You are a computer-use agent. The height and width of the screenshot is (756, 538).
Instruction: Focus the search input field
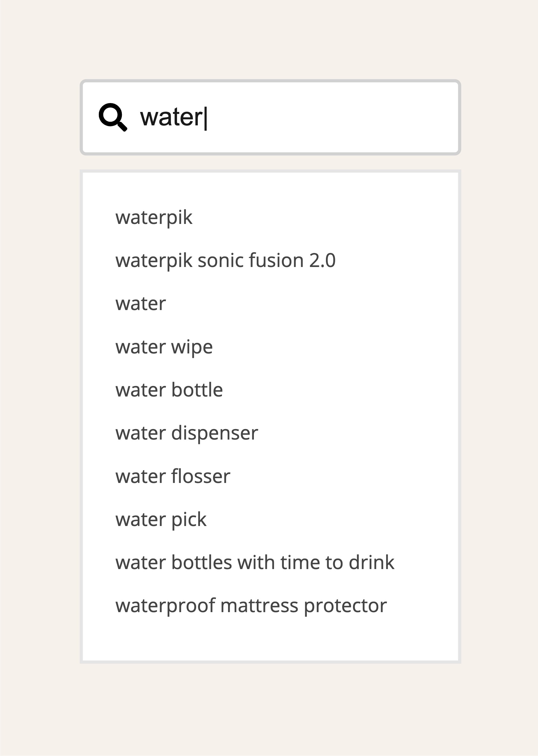(270, 117)
